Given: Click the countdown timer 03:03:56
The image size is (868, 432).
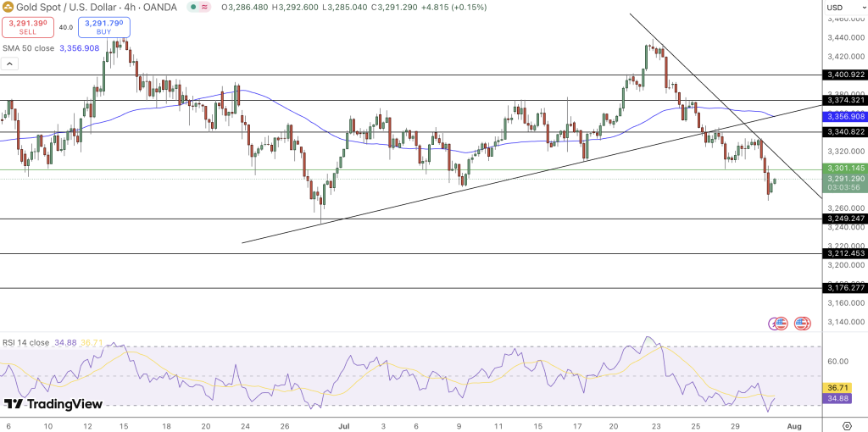Looking at the screenshot, I should [x=844, y=187].
